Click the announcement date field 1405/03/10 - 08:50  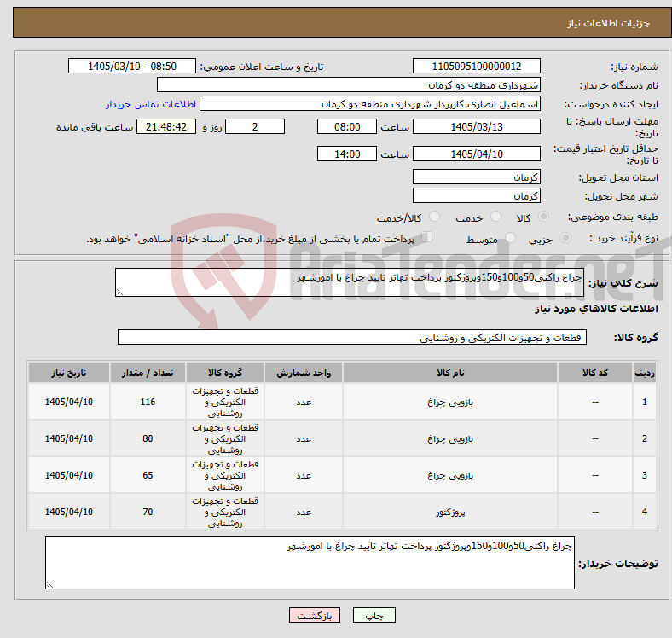(x=132, y=66)
